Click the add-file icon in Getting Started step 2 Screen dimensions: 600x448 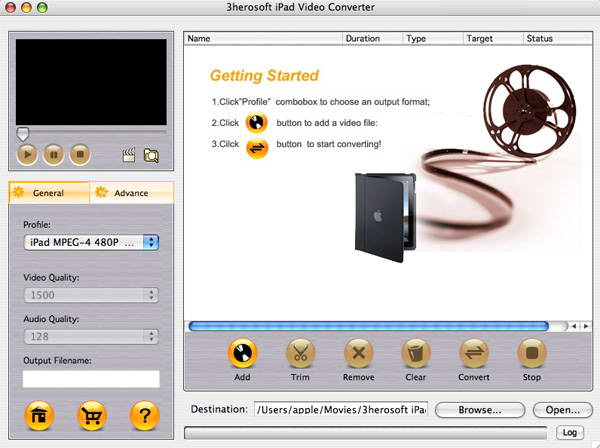[256, 123]
